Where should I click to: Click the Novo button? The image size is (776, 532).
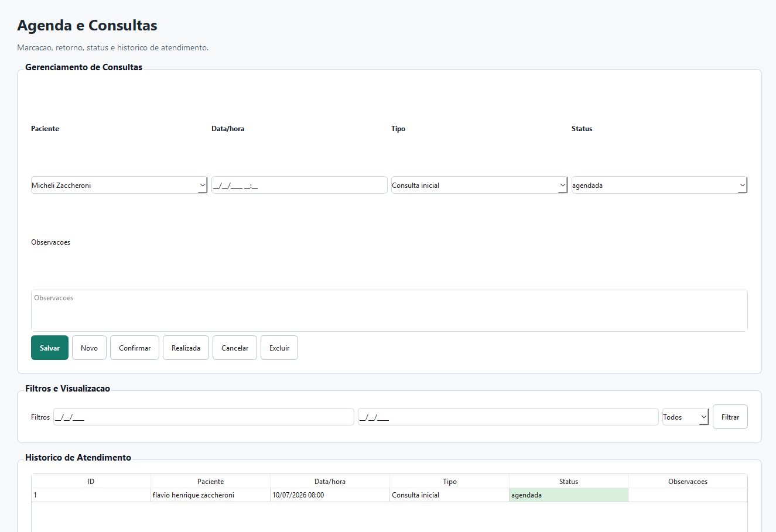tap(89, 348)
